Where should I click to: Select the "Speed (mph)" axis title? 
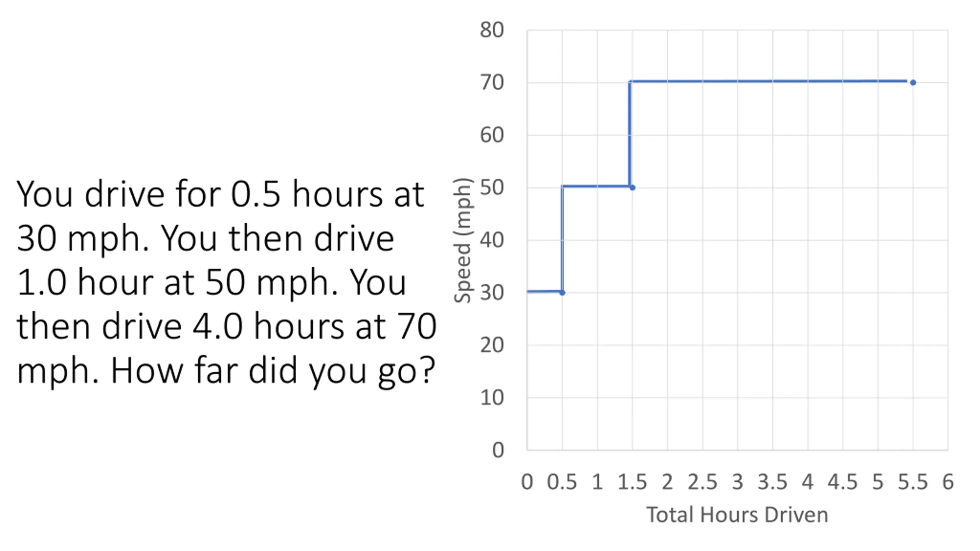[462, 240]
